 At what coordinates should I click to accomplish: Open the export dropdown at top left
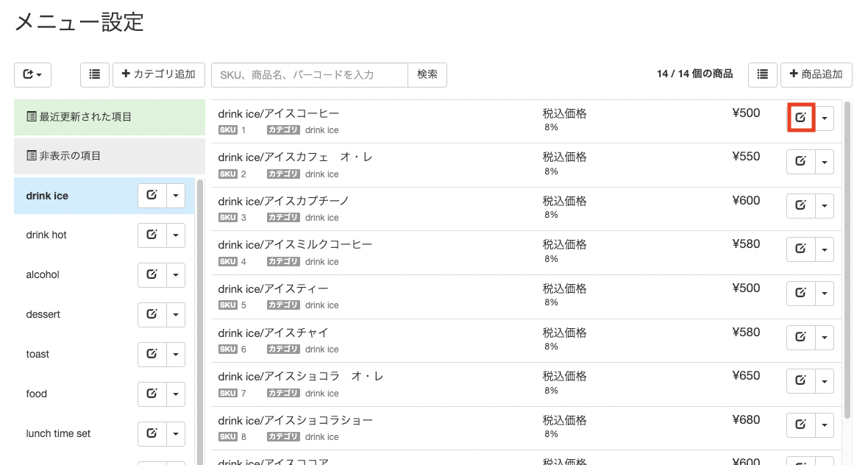click(32, 74)
